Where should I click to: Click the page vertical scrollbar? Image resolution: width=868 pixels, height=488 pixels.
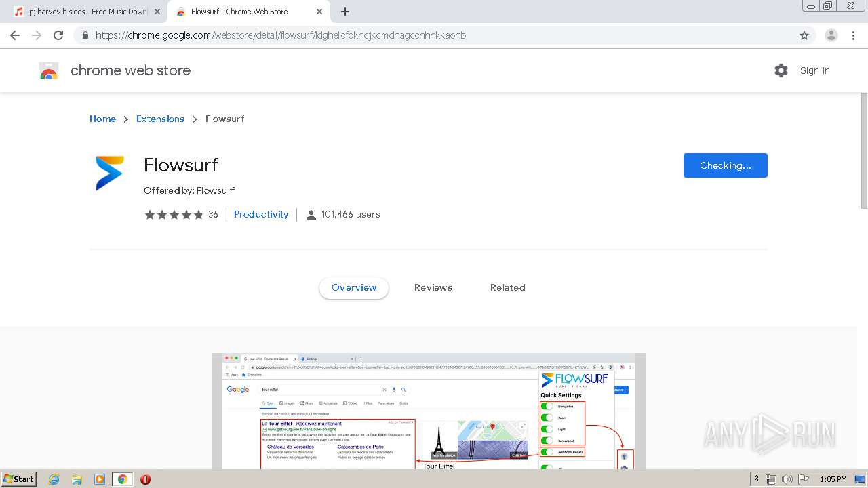pos(863,149)
